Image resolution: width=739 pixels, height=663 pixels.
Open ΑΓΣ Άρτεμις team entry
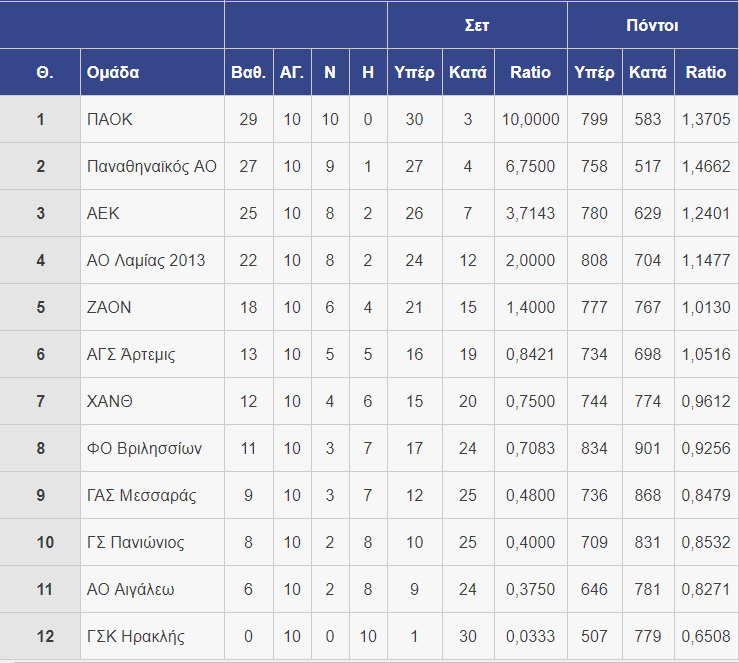pos(131,355)
